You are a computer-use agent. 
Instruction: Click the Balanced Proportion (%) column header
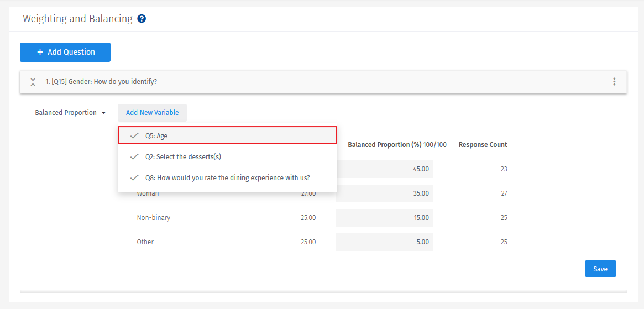[x=384, y=145]
